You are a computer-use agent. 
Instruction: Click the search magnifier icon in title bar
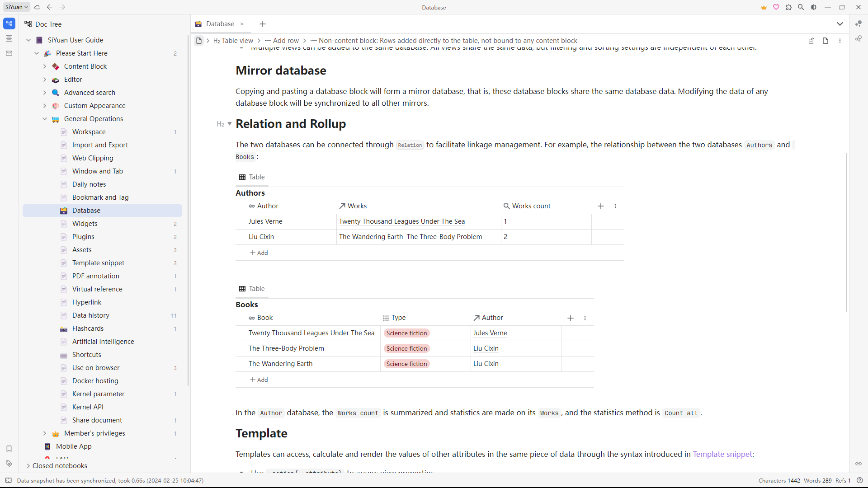tap(801, 7)
